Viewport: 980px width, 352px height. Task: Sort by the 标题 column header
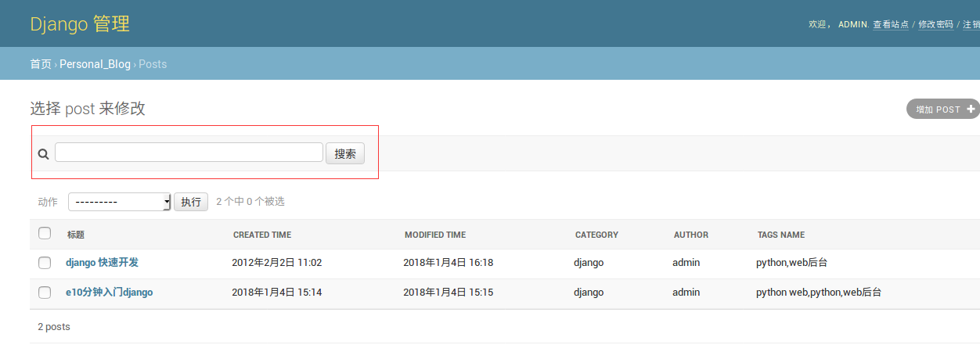(76, 235)
